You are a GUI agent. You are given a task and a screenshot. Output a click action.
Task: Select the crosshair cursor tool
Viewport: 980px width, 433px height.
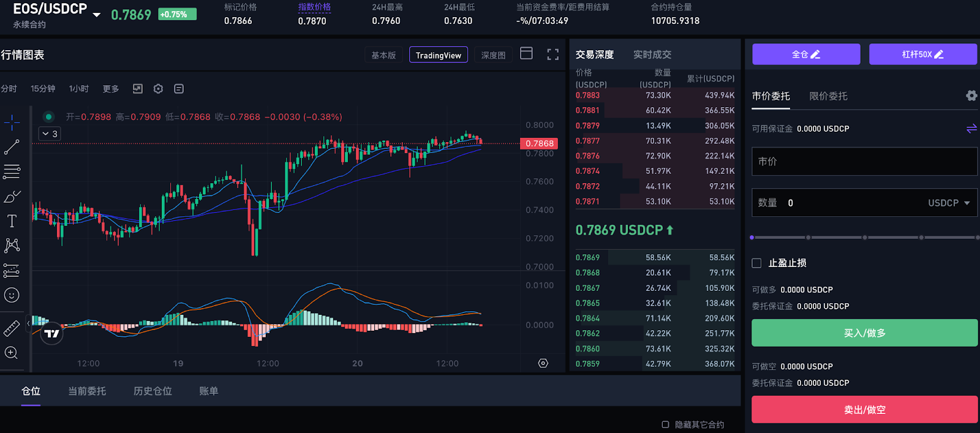point(12,122)
